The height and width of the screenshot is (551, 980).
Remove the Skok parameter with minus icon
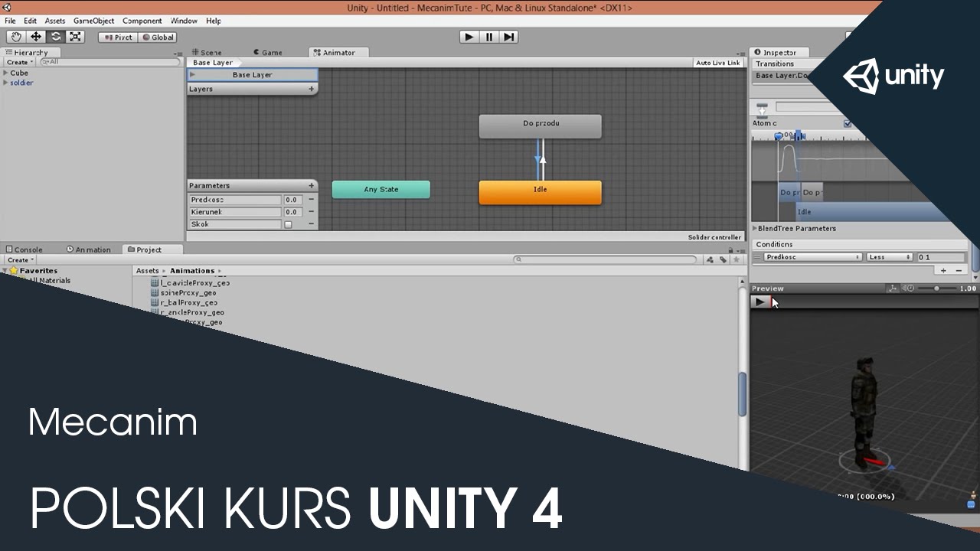[x=311, y=224]
